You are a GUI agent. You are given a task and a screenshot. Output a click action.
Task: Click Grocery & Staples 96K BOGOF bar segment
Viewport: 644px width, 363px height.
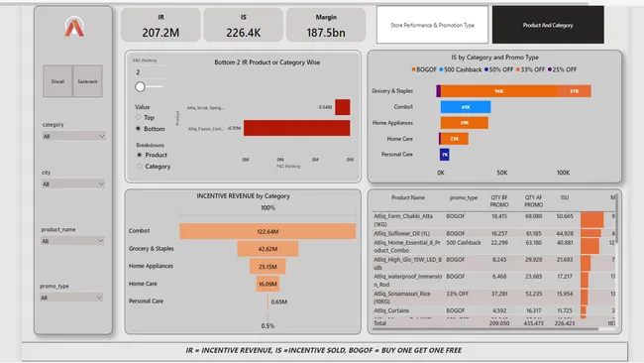click(x=499, y=91)
